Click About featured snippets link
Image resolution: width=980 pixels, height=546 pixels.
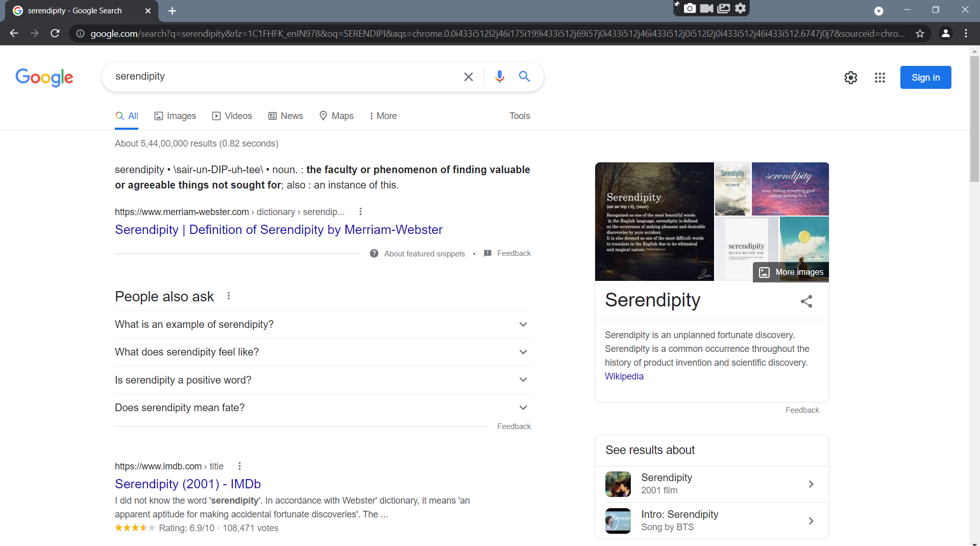(425, 254)
